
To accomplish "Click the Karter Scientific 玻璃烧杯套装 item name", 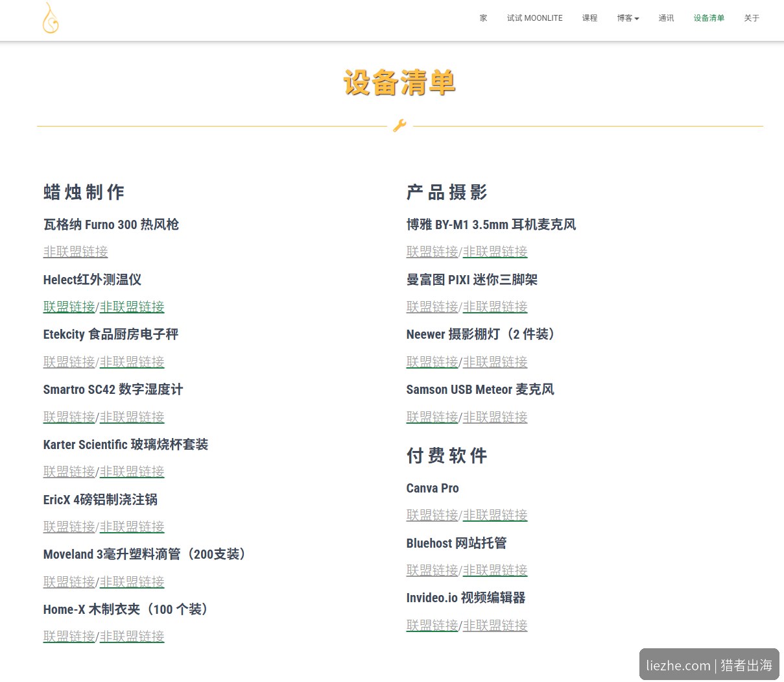I will click(126, 445).
